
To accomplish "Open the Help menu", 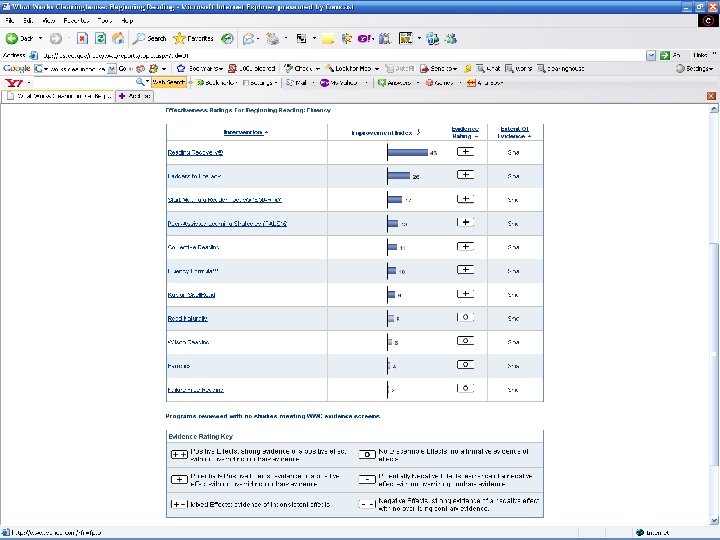I will coord(127,21).
